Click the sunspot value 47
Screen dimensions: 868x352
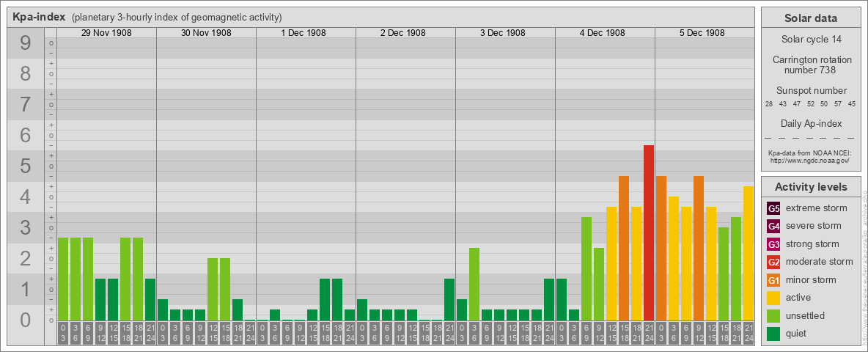tap(797, 104)
